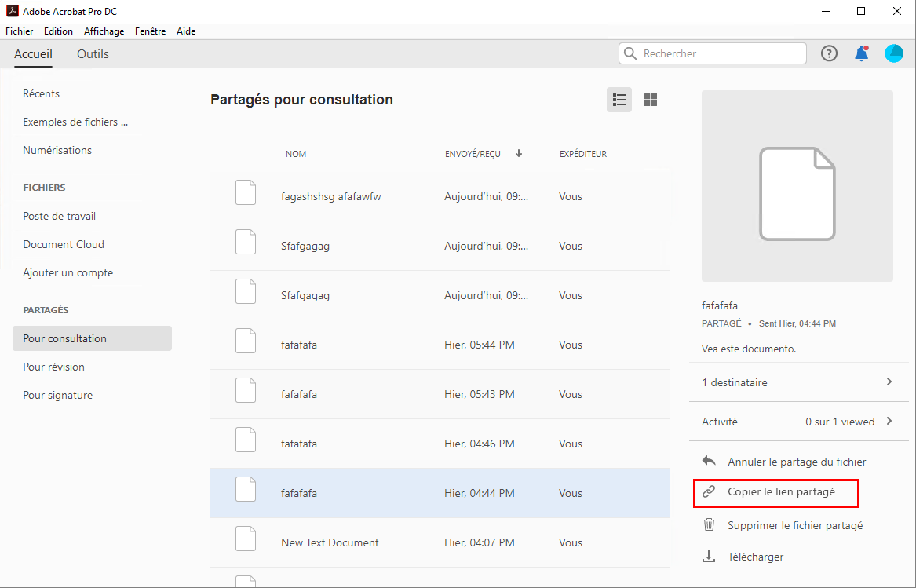
Task: Toggle sort by Envoyé/Reçu arrow
Action: [519, 153]
